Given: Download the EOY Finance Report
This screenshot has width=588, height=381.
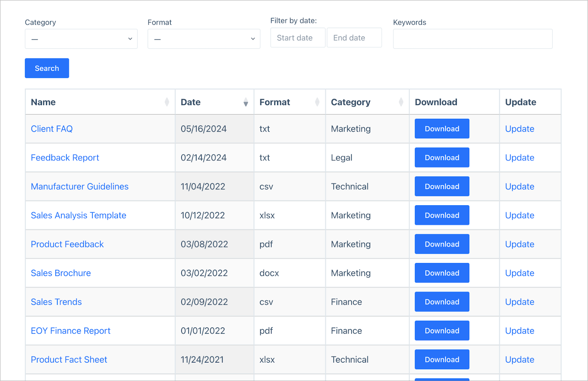Looking at the screenshot, I should [x=442, y=331].
